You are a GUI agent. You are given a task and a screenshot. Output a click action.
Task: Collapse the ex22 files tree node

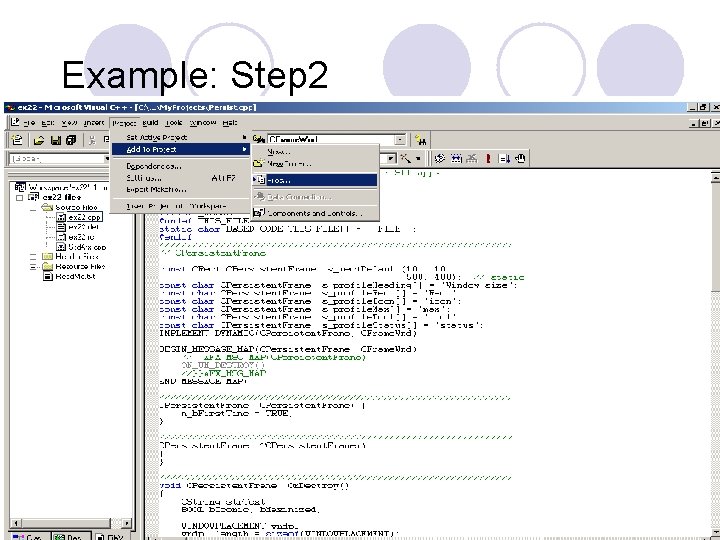[x=19, y=198]
